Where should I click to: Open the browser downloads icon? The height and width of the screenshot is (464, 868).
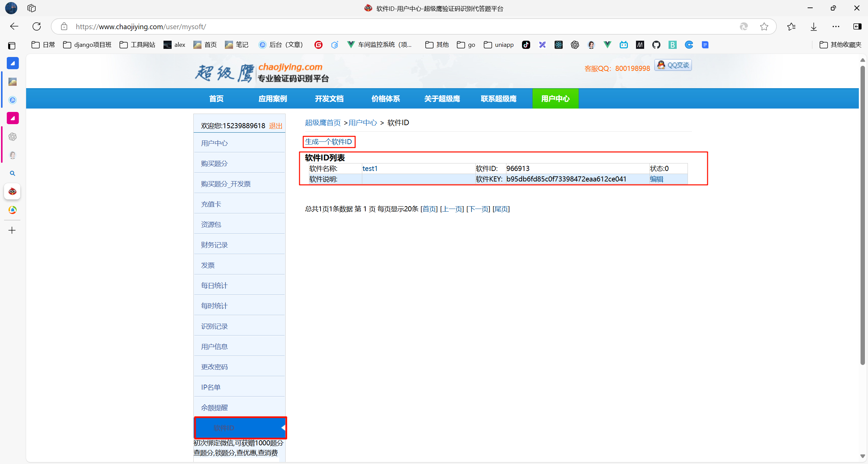point(813,26)
